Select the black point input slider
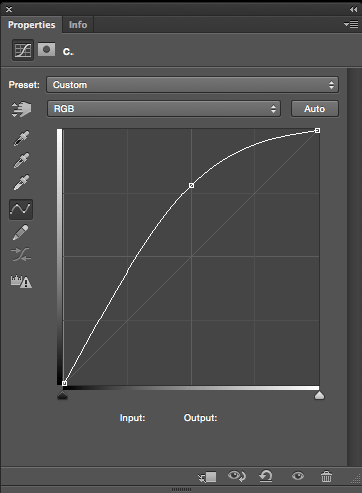 [63, 395]
